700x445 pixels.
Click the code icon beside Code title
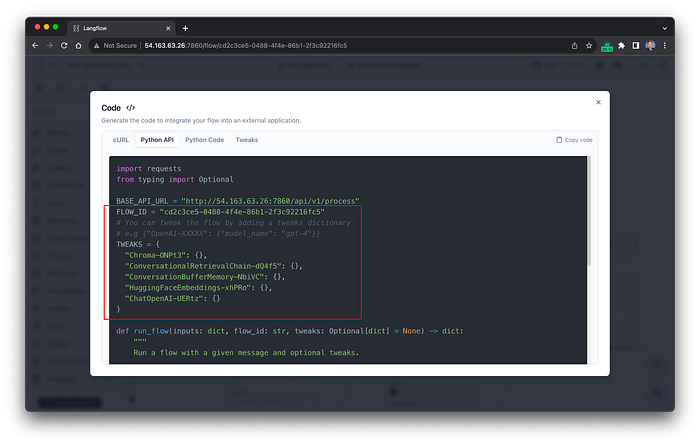[130, 108]
